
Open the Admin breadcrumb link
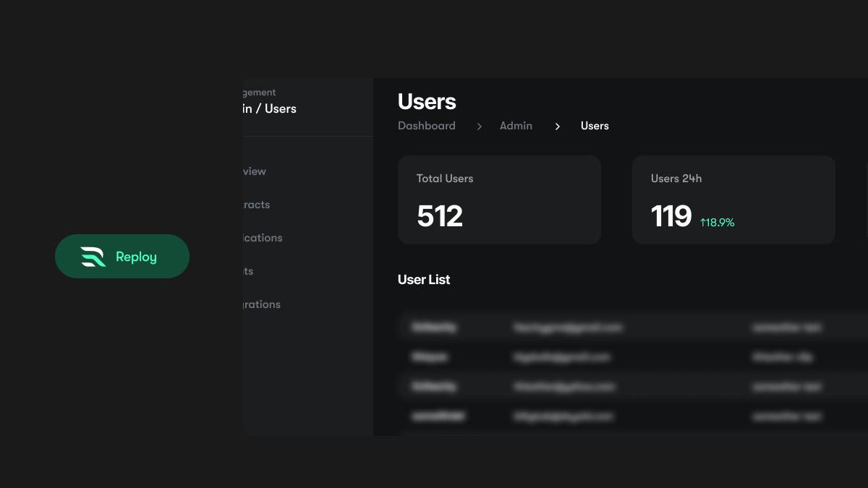[x=516, y=126]
